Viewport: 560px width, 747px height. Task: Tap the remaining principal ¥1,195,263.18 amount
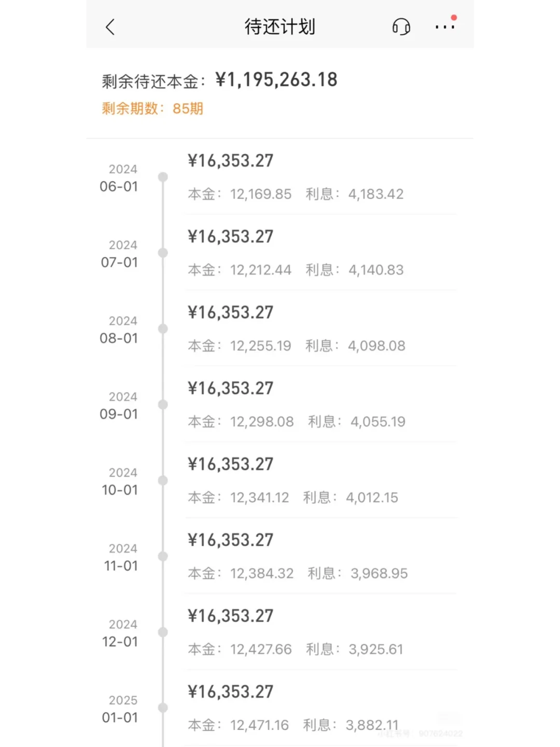pos(276,80)
